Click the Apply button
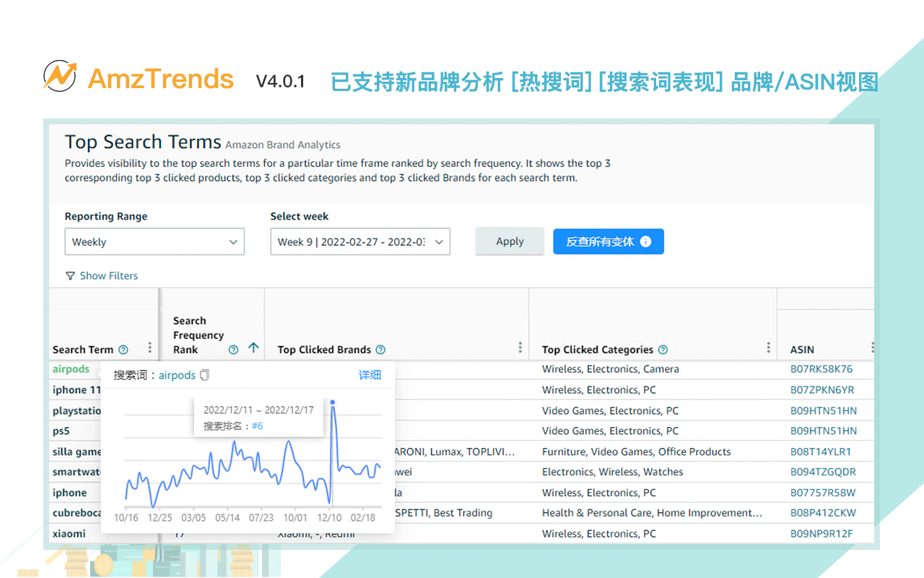The image size is (924, 578). (x=510, y=241)
